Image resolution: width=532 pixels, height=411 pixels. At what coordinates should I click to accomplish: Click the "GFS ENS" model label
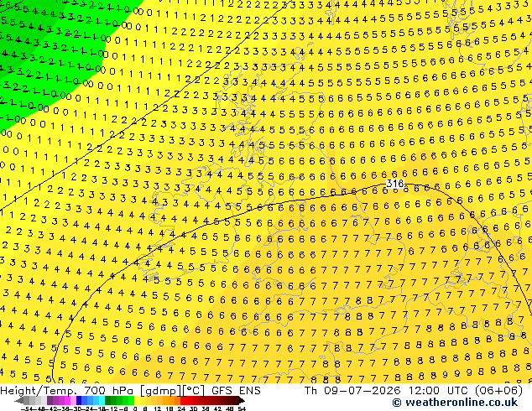236,391
